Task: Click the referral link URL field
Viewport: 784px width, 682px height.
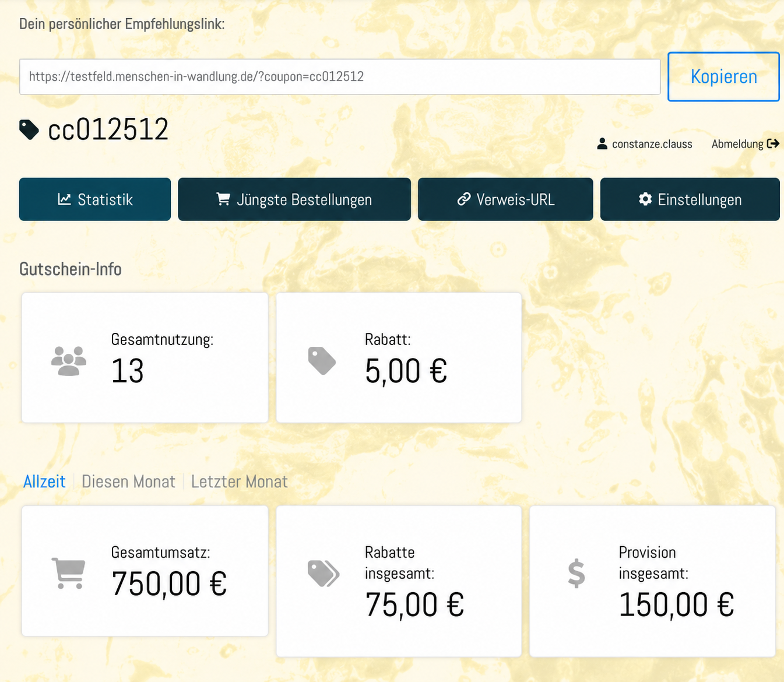Action: [340, 76]
